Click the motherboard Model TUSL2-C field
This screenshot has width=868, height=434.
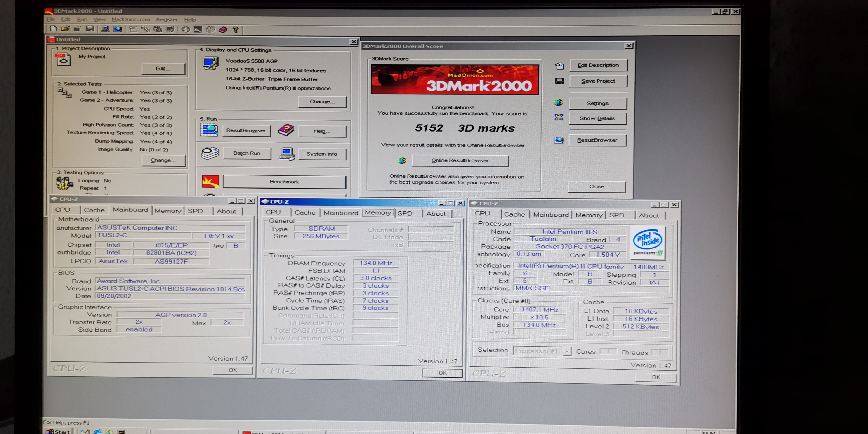(144, 235)
